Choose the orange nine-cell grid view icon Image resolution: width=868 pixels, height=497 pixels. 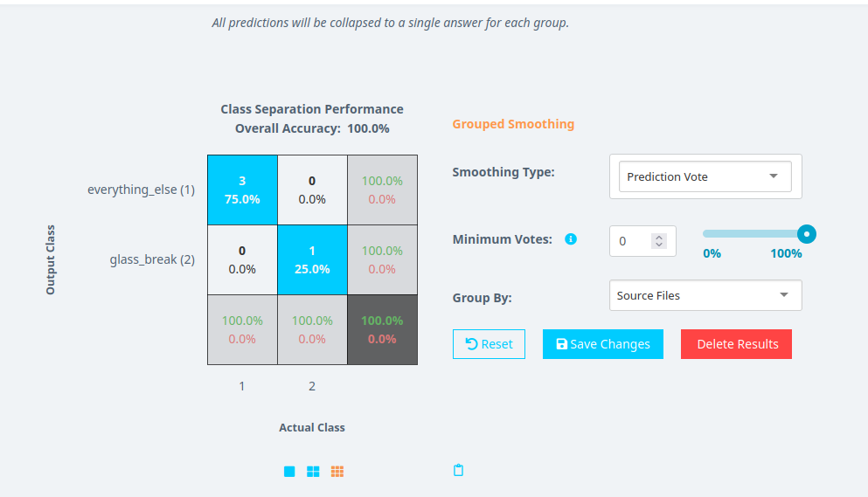(x=337, y=472)
